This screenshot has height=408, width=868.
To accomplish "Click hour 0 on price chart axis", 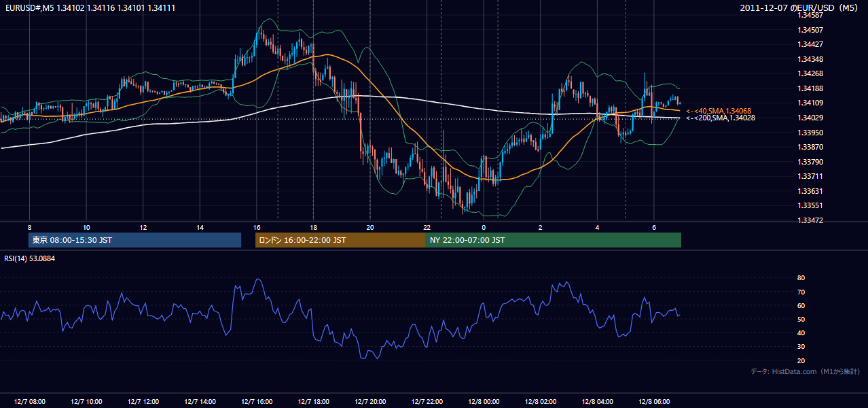I will 484,227.
